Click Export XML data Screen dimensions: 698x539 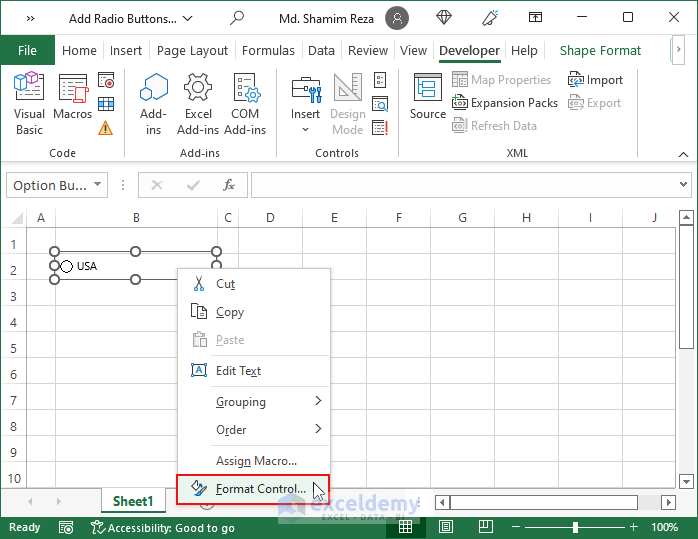(594, 103)
